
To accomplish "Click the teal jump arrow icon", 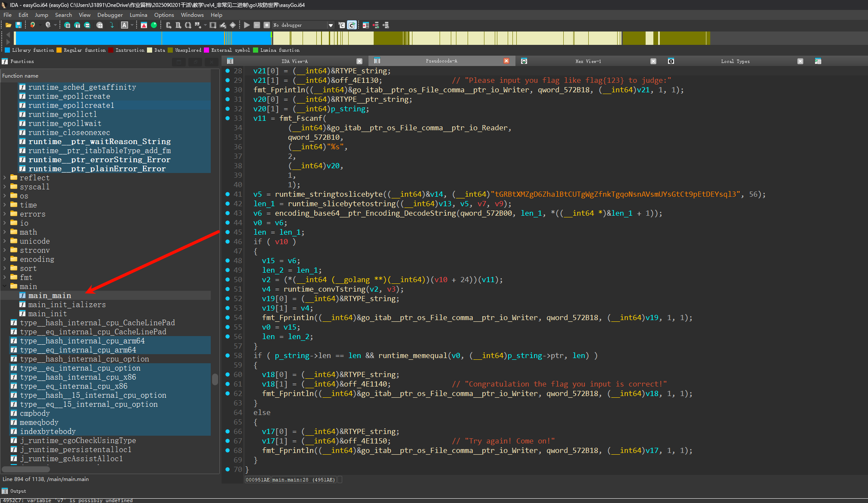I will coord(112,25).
